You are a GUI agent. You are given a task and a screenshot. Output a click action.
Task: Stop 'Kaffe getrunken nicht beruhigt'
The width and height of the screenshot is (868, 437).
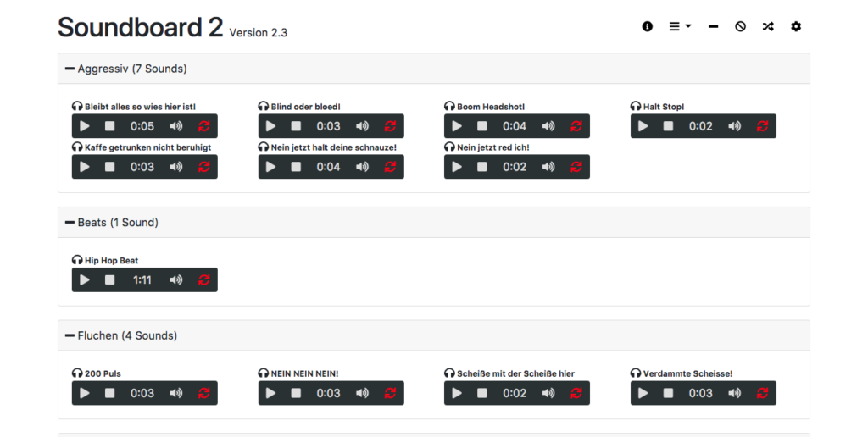[x=109, y=167]
